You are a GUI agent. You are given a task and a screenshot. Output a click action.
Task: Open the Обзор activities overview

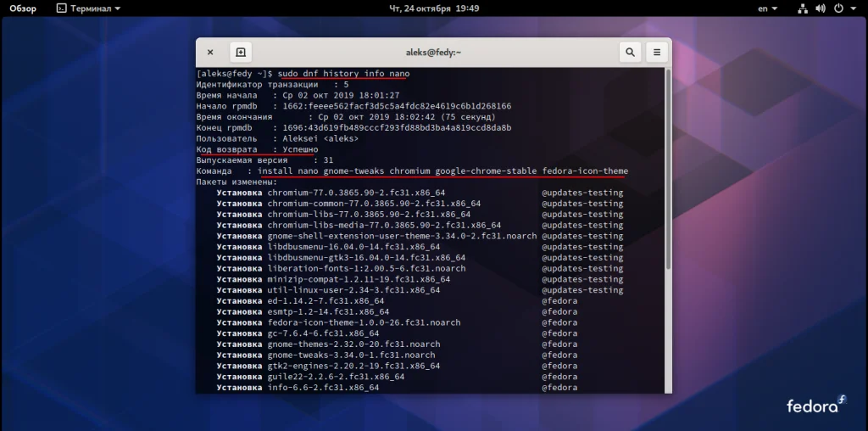click(x=23, y=8)
